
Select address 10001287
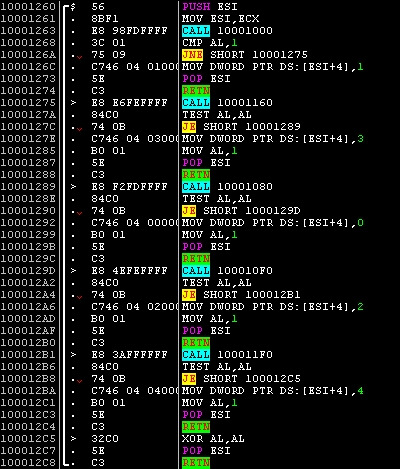[x=28, y=162]
